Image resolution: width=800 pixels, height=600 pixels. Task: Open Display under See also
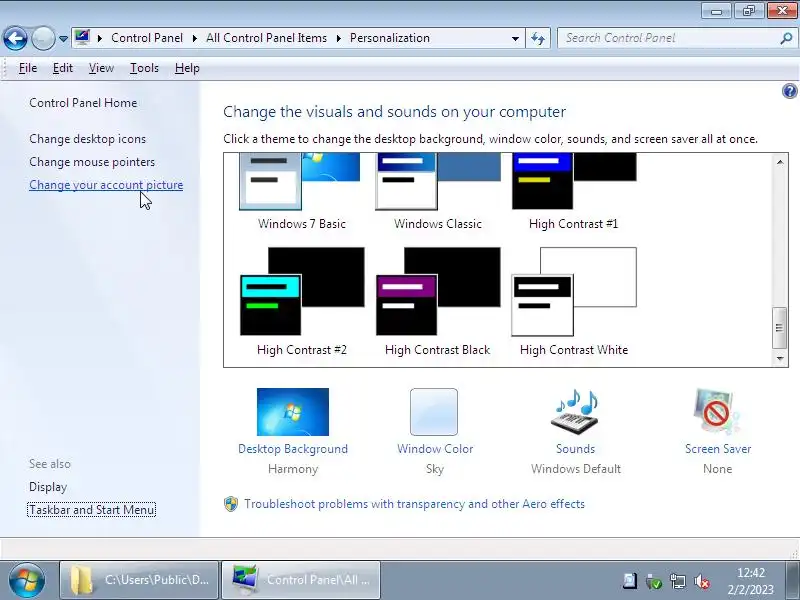tap(48, 487)
